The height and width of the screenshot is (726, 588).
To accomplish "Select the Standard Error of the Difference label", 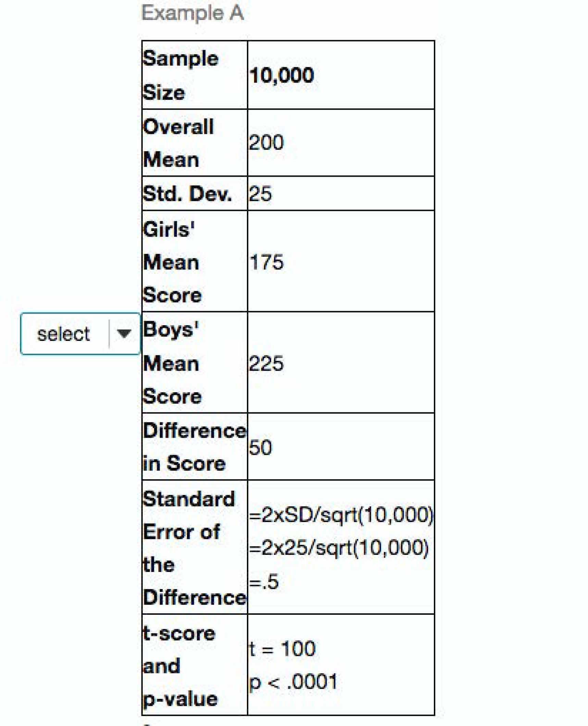I will point(194,548).
